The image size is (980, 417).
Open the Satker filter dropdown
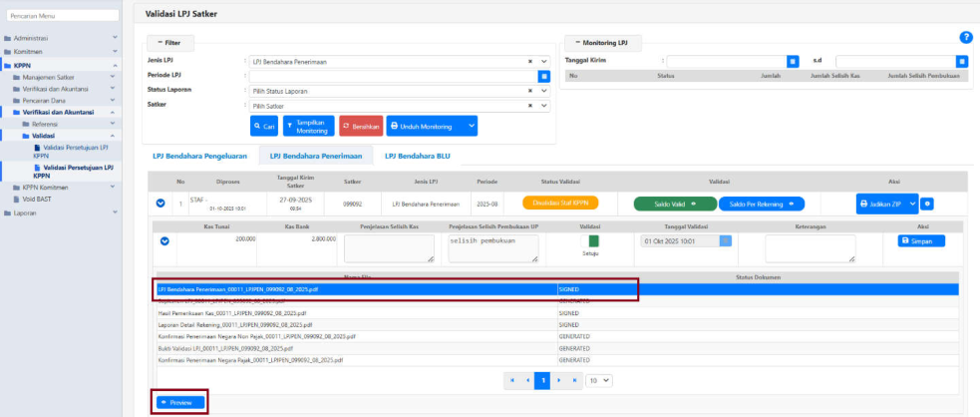point(543,106)
